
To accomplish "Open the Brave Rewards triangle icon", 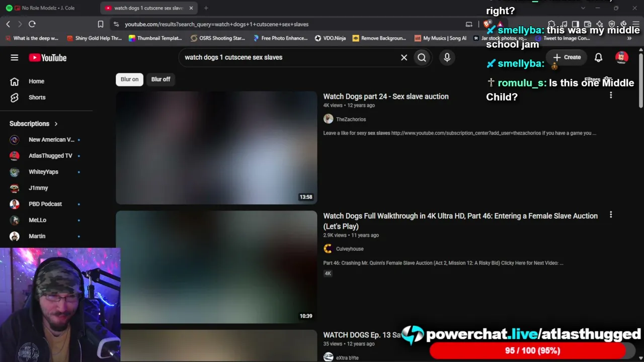I will point(500,24).
